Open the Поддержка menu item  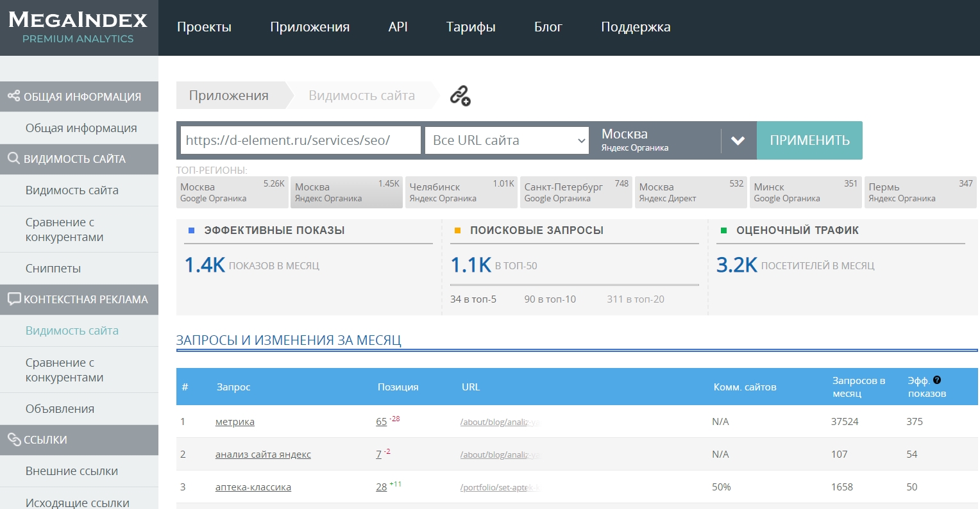click(x=636, y=27)
